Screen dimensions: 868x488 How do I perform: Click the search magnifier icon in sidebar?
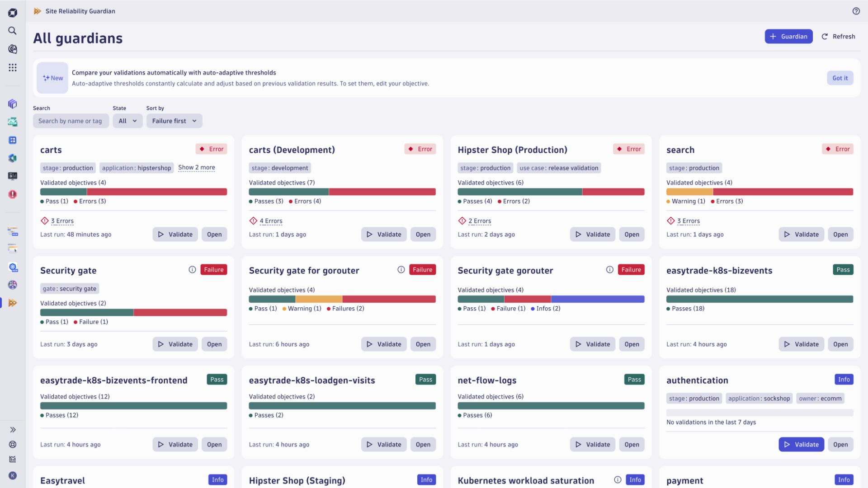pyautogui.click(x=13, y=30)
